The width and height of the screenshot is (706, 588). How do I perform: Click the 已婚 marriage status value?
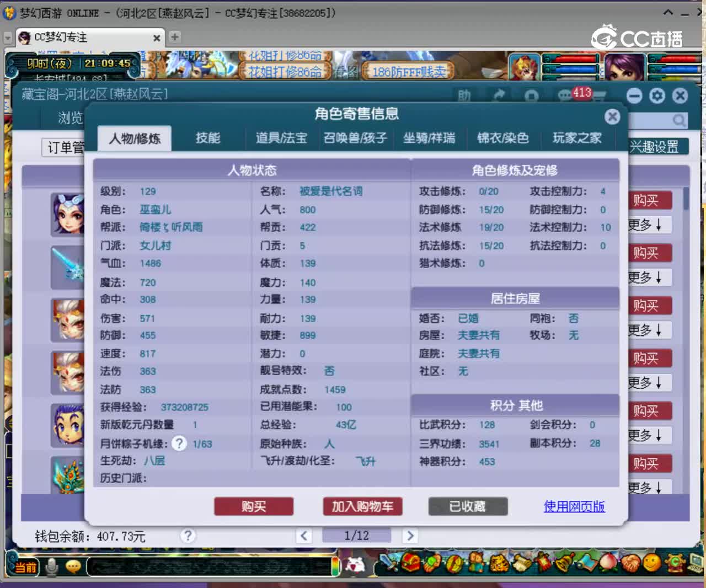tap(468, 318)
